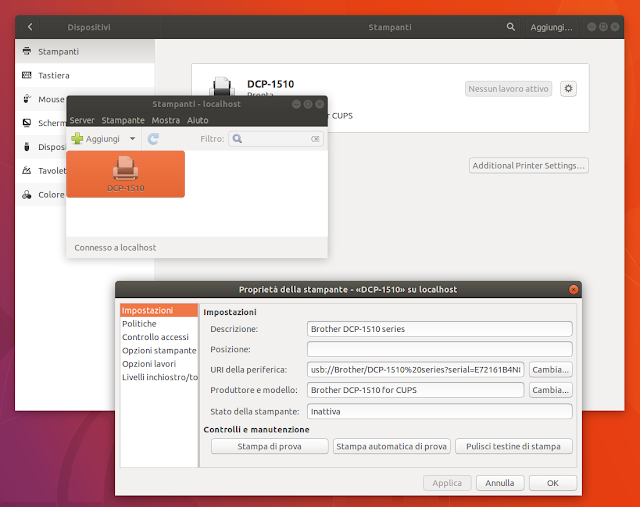The height and width of the screenshot is (507, 640).
Task: Select the Wacom tablet icon in sidebar
Action: 27,170
